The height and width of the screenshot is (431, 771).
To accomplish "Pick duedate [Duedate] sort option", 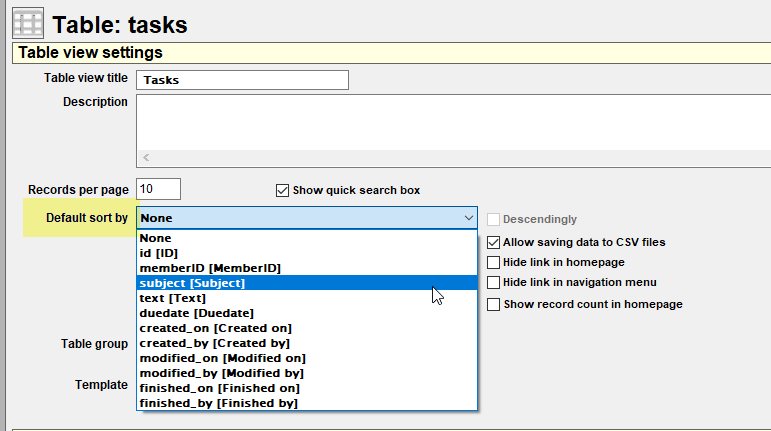I will (x=307, y=313).
